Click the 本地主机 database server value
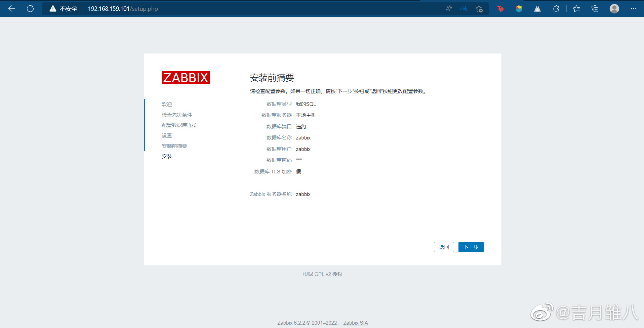644x328 pixels. click(306, 115)
